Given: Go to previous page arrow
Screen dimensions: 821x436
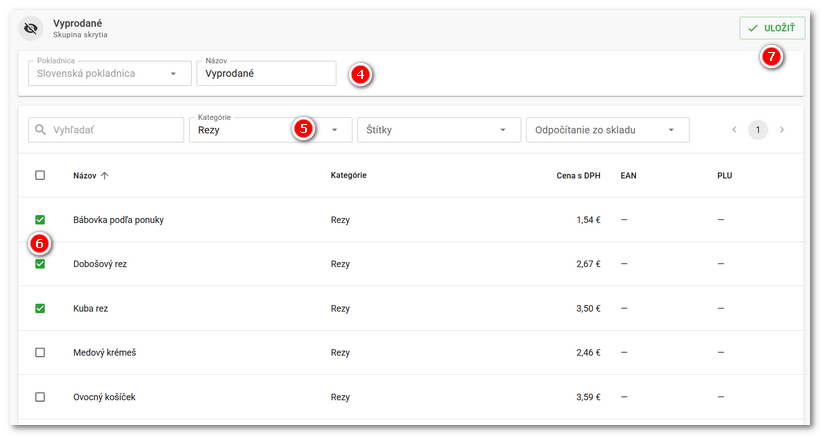Looking at the screenshot, I should click(734, 130).
